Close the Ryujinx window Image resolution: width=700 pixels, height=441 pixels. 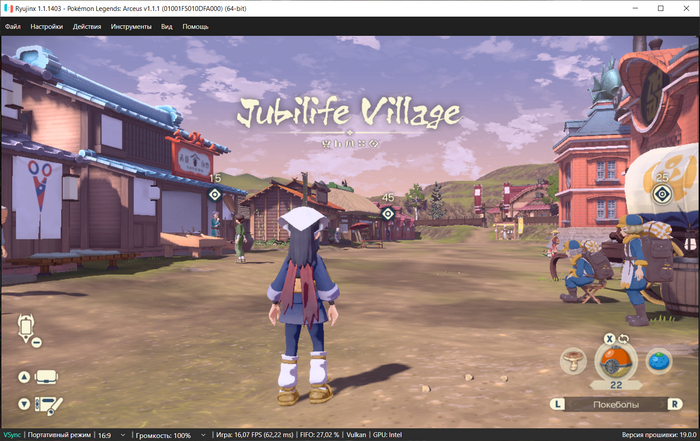coord(686,8)
